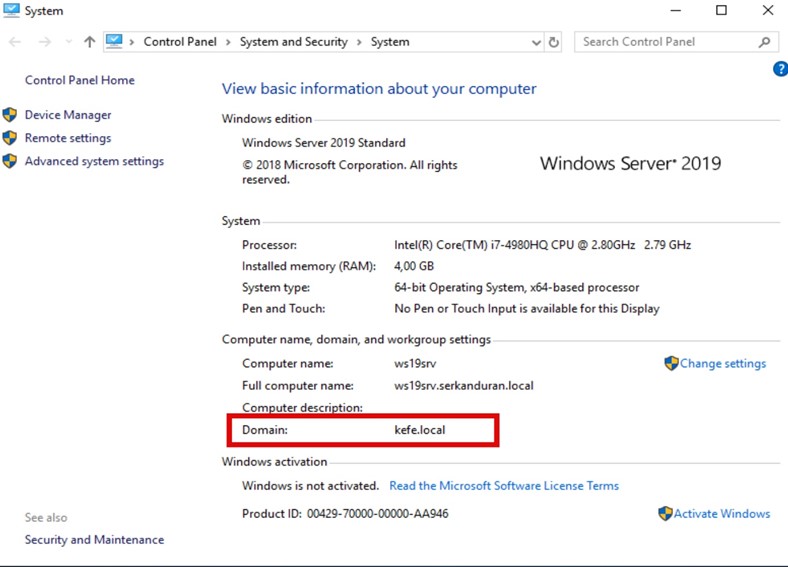
Task: Select the domain value kefe.local
Action: click(420, 430)
